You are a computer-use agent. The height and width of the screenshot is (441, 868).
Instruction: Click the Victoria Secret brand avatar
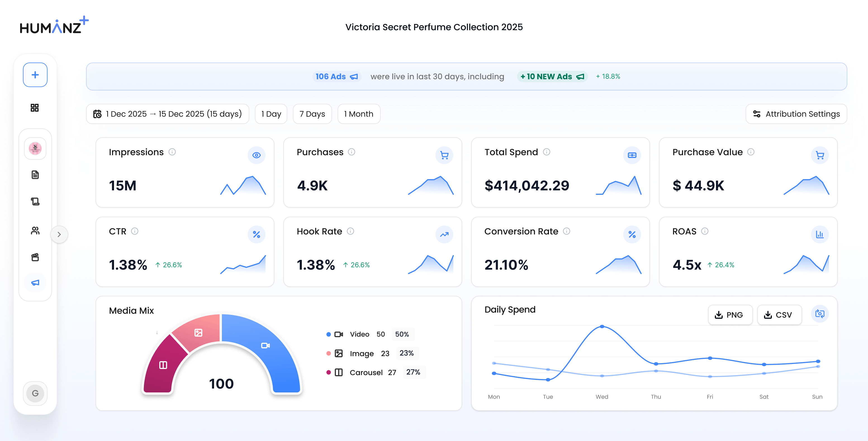(x=35, y=148)
